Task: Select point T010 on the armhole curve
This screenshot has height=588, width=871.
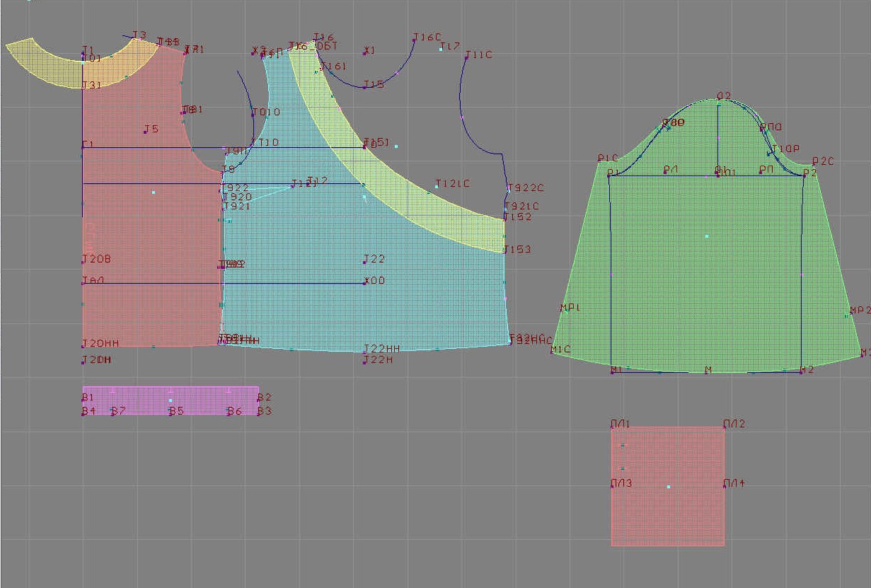Action: (x=253, y=110)
